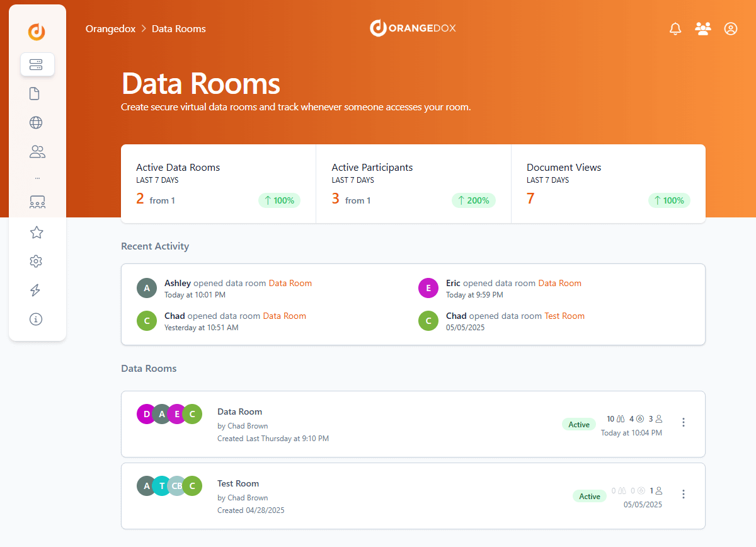Screen dimensions: 756x547
Task: Click the Recent Activity heading
Action: (x=155, y=246)
